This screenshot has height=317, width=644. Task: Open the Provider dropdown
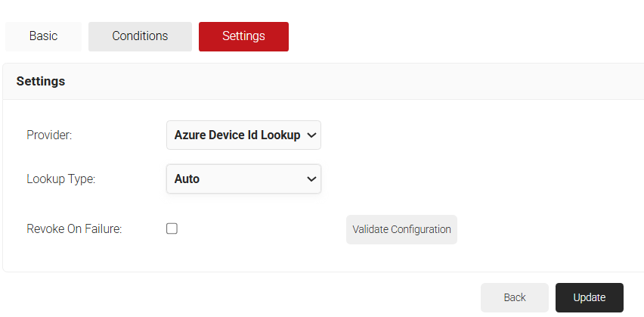pos(243,135)
